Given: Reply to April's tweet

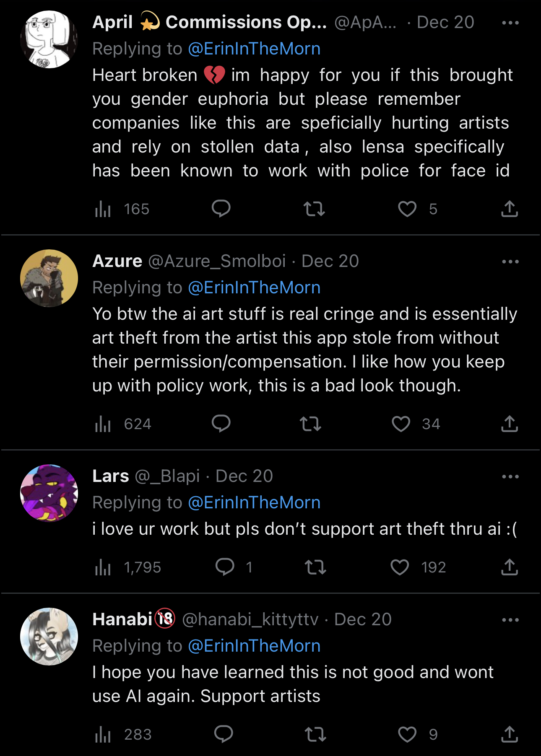Looking at the screenshot, I should 221,208.
